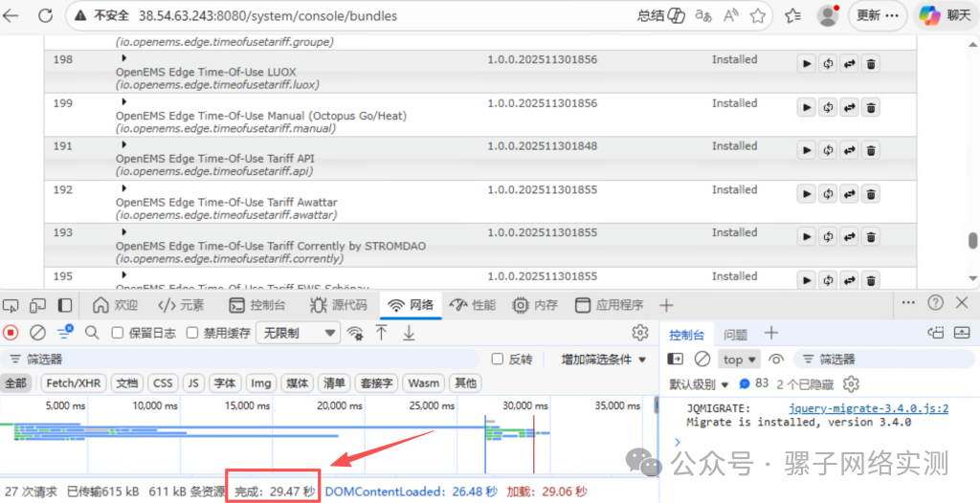Open the top context dropdown
Image resolution: width=980 pixels, height=503 pixels.
740,360
